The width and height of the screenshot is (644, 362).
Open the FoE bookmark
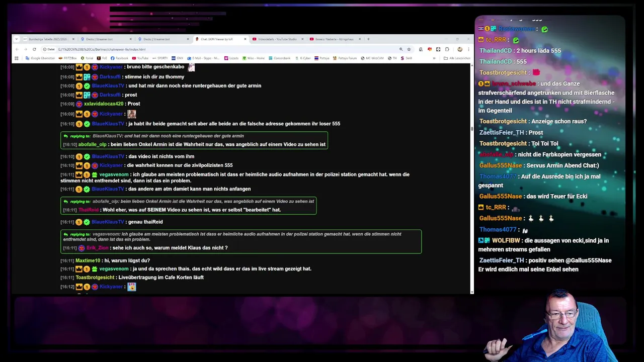[102, 58]
